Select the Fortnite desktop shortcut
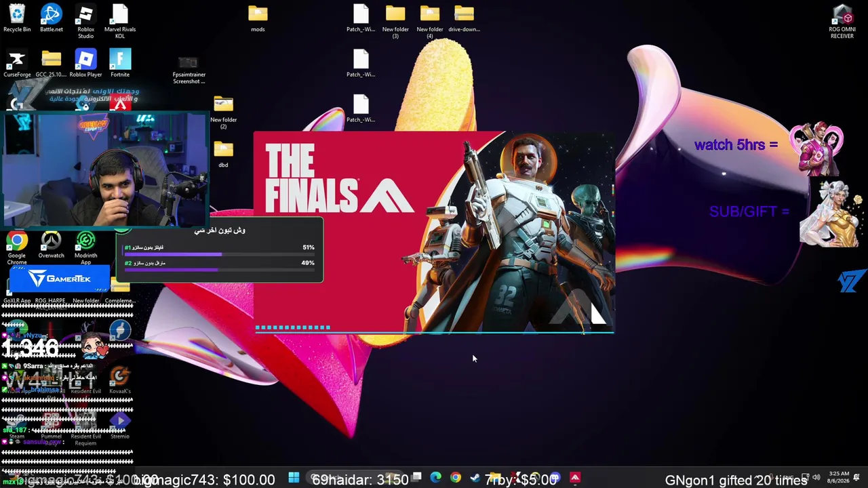This screenshot has width=868, height=488. (120, 64)
